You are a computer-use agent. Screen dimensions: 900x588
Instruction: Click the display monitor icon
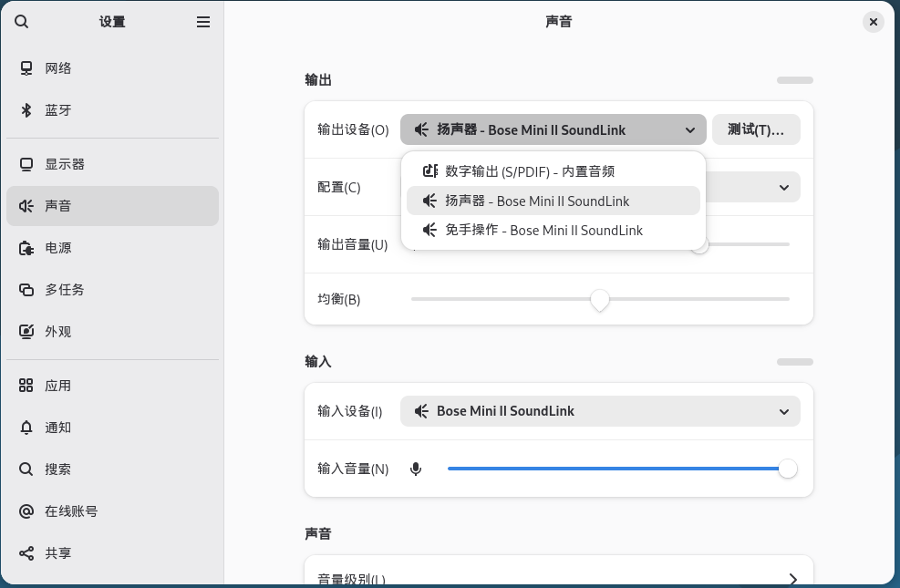[x=26, y=165]
